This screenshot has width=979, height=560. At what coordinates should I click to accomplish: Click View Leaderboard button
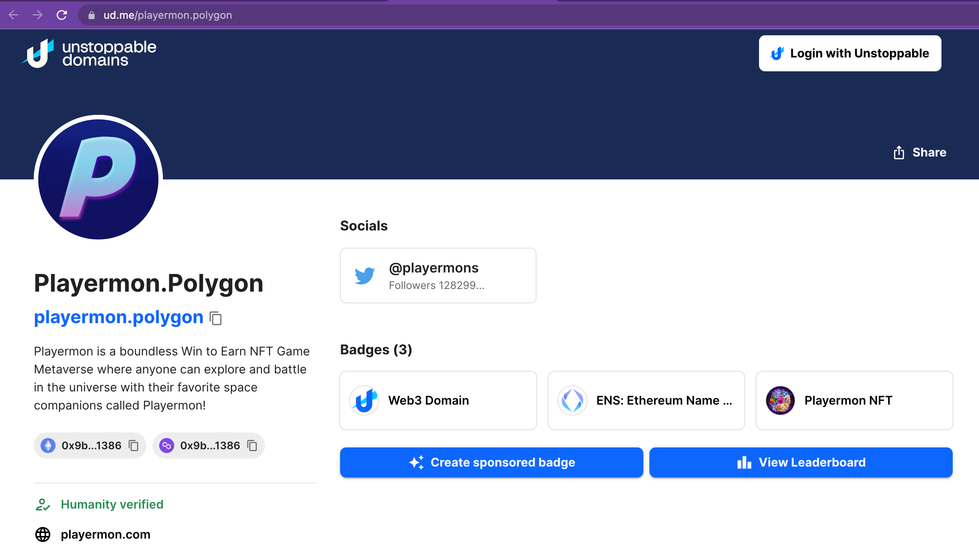click(801, 462)
